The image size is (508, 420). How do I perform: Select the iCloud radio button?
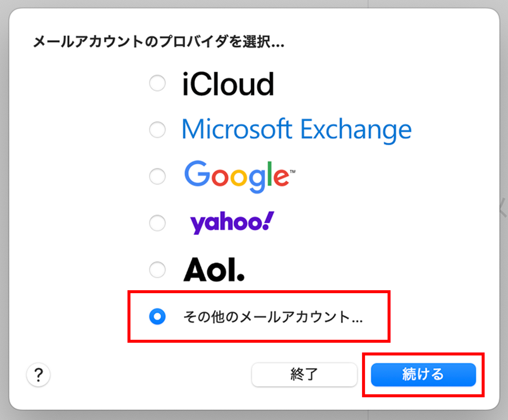(x=157, y=83)
